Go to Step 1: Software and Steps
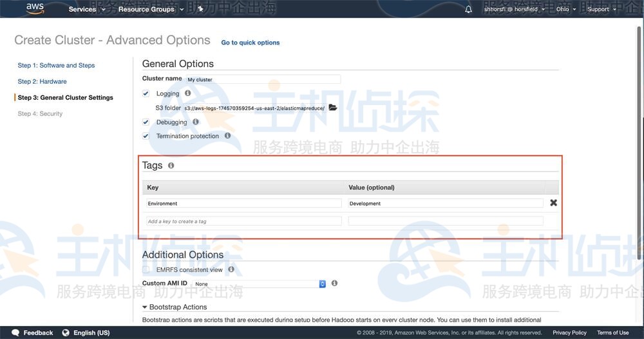 tap(56, 65)
